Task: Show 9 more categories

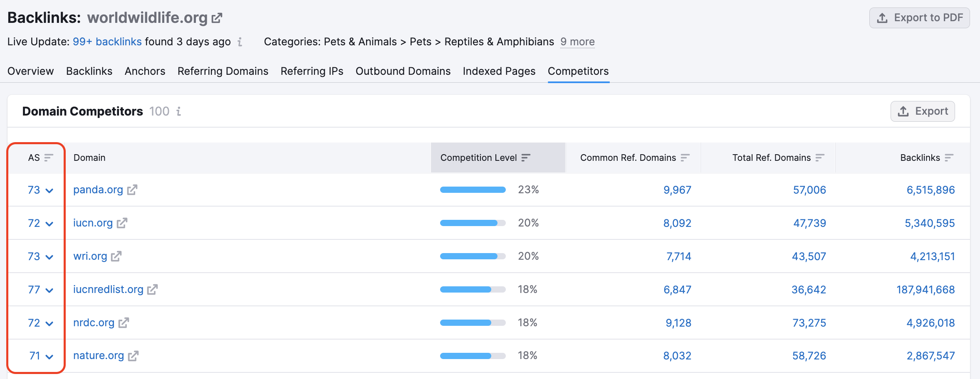Action: [x=577, y=42]
